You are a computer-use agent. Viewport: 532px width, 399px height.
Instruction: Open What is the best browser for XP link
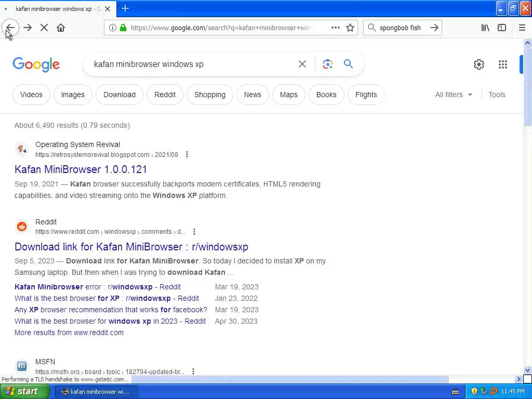click(107, 298)
